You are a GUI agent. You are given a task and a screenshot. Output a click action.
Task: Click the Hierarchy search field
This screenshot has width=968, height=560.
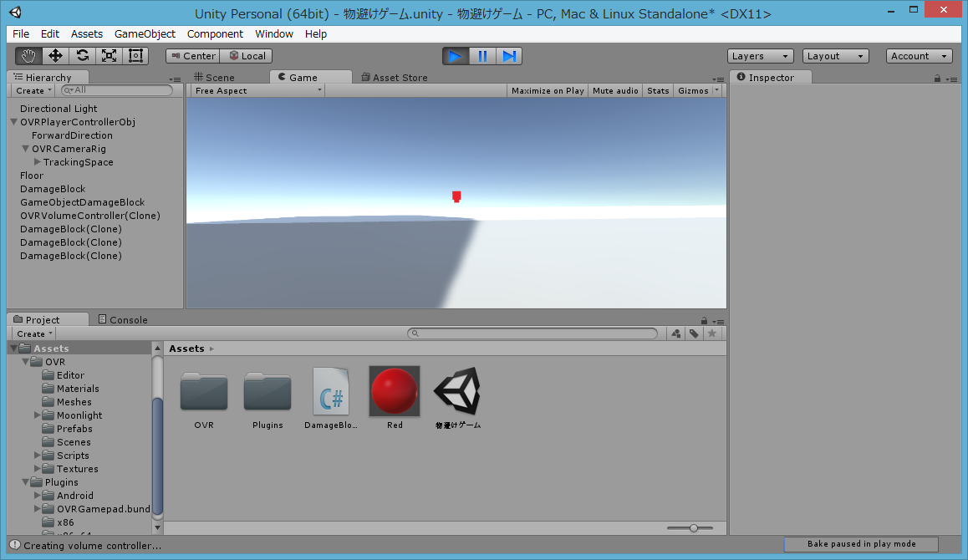coord(117,91)
